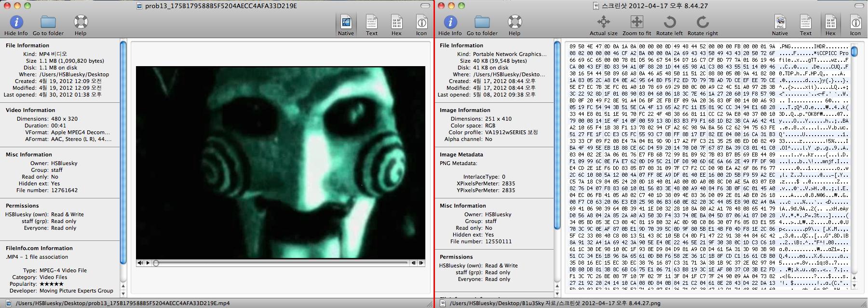Open Help in the video window
This screenshot has width=868, height=308.
tap(81, 25)
